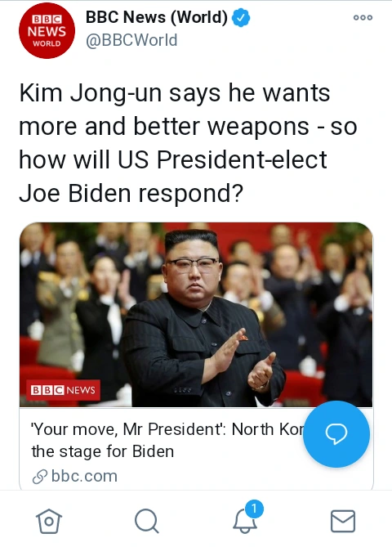Screen dimensions: 392x547
Task: Click the BBC News logo on the photo
Action: tap(63, 390)
